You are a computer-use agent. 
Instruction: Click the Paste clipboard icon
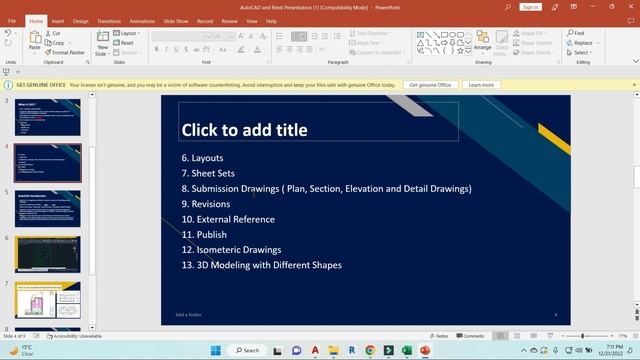[x=35, y=37]
